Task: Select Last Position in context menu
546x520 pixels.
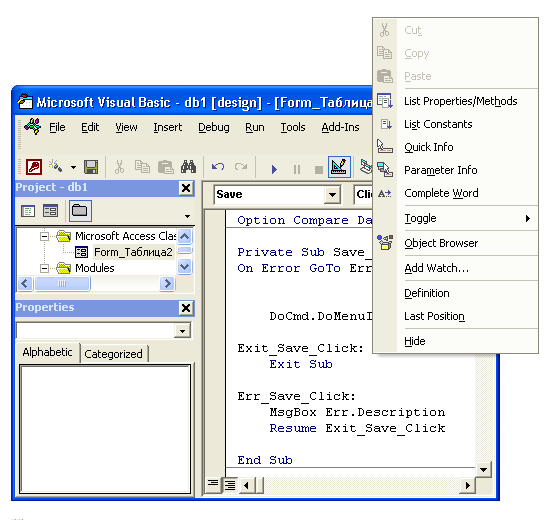Action: point(455,316)
